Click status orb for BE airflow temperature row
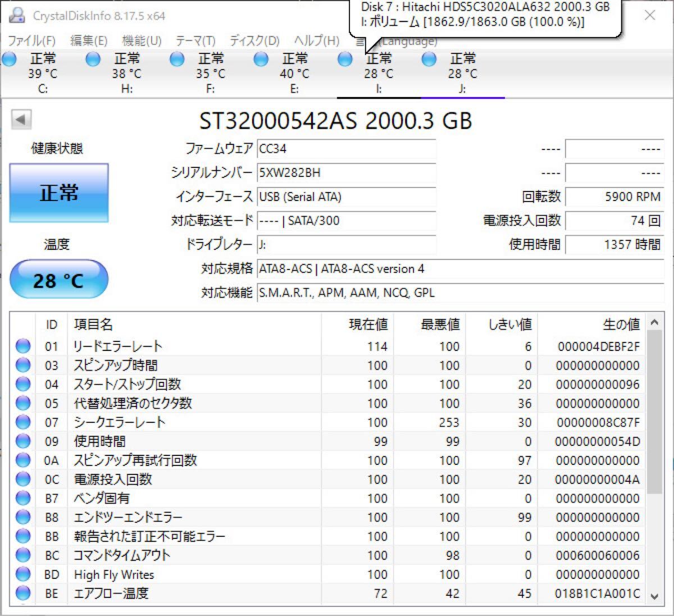674x616 pixels. pos(23,593)
